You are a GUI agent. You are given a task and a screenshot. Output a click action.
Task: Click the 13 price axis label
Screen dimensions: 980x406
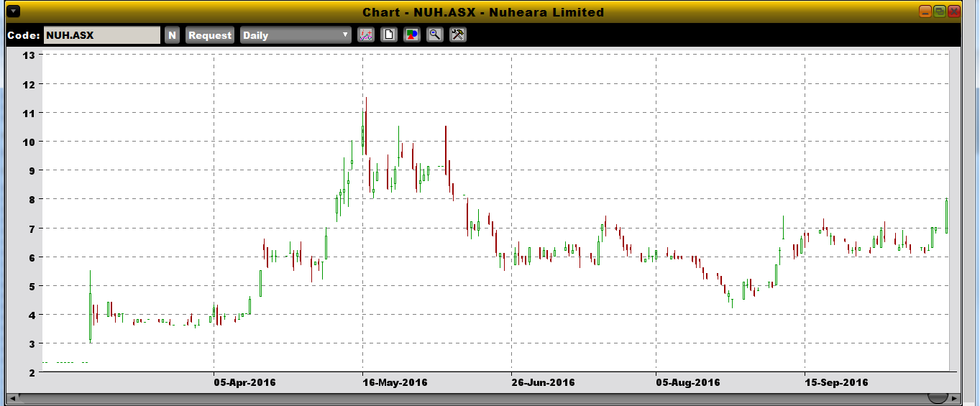click(29, 55)
